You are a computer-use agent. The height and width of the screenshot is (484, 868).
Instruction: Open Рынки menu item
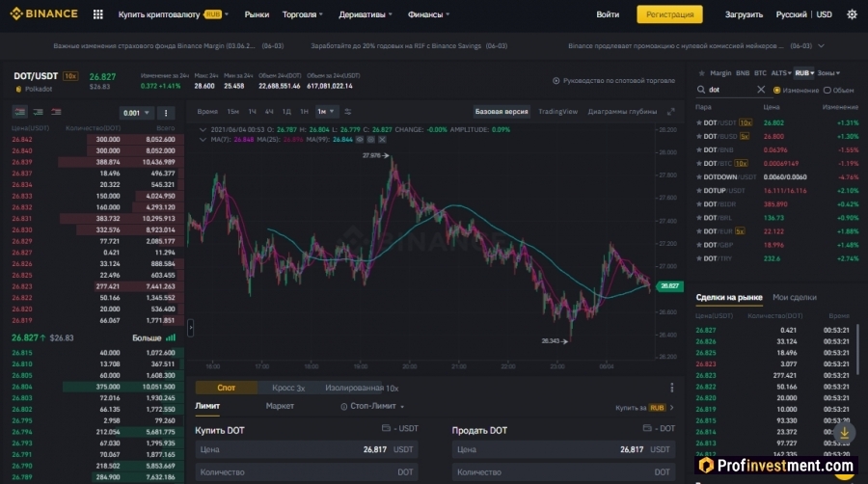(257, 14)
